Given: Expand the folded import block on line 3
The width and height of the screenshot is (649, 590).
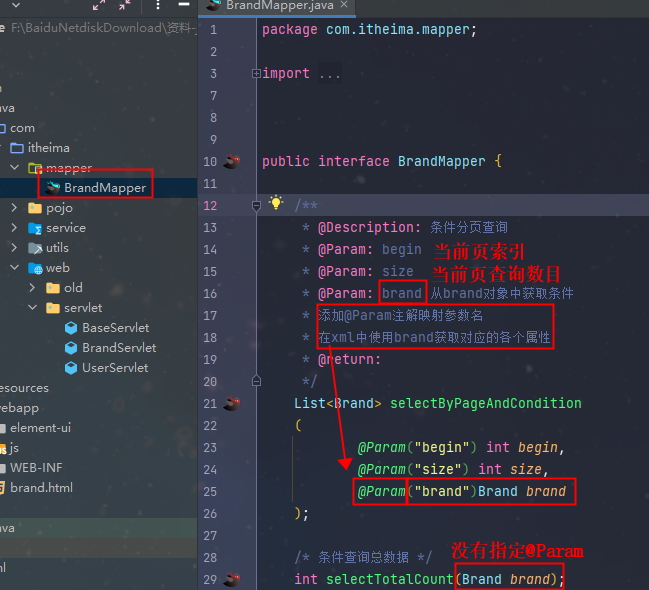Looking at the screenshot, I should 256,74.
